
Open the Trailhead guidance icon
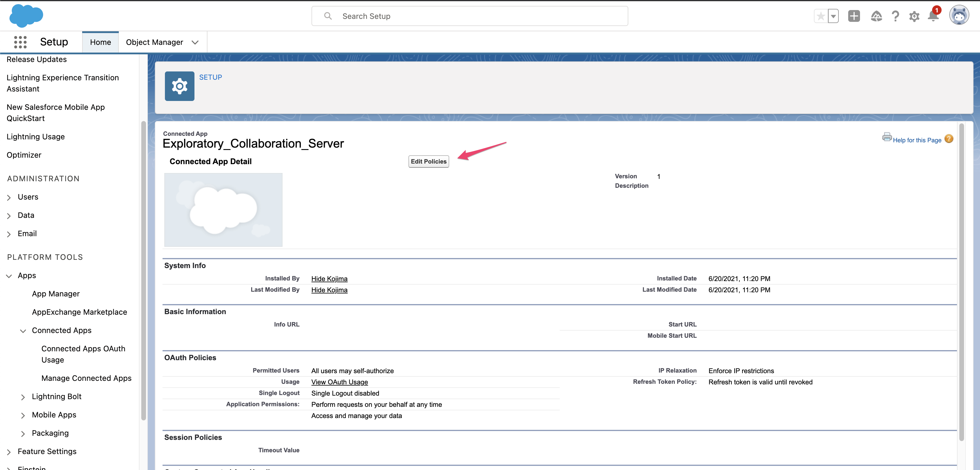pyautogui.click(x=876, y=16)
